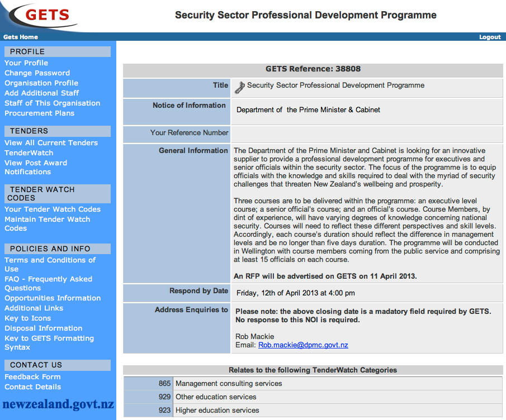Click the Your Reference Number label
Screen dimensions: 506x420
pos(189,133)
